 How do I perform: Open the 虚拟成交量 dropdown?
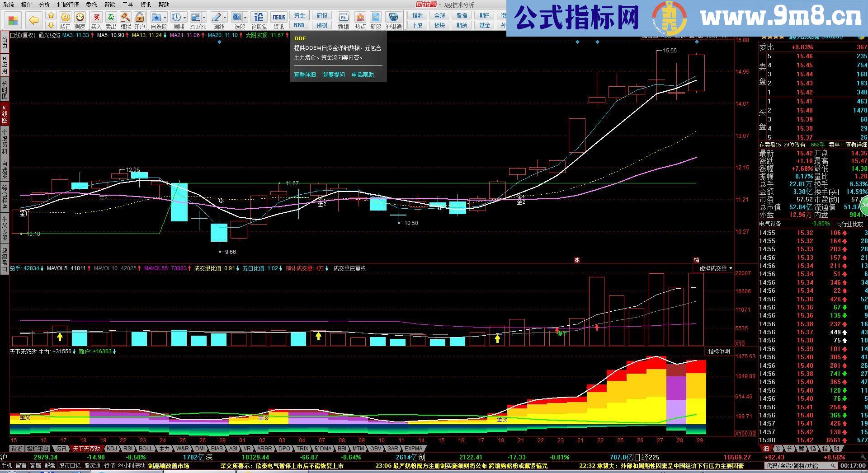730,268
